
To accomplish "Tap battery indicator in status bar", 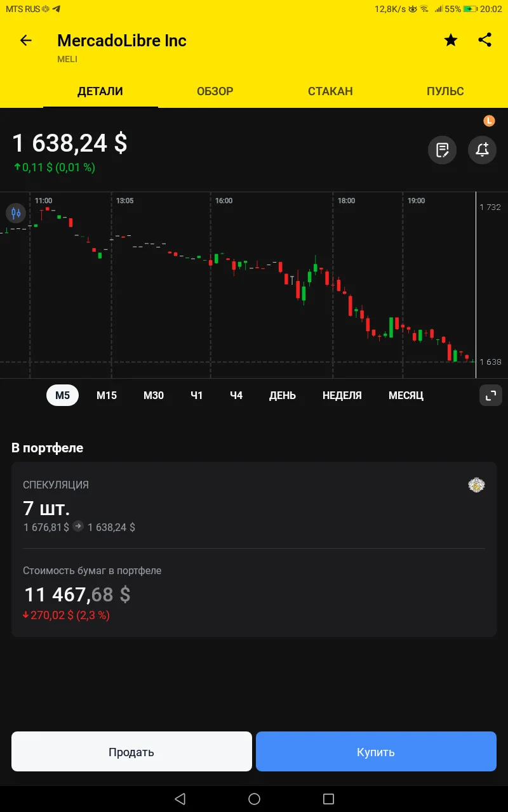I will (470, 9).
